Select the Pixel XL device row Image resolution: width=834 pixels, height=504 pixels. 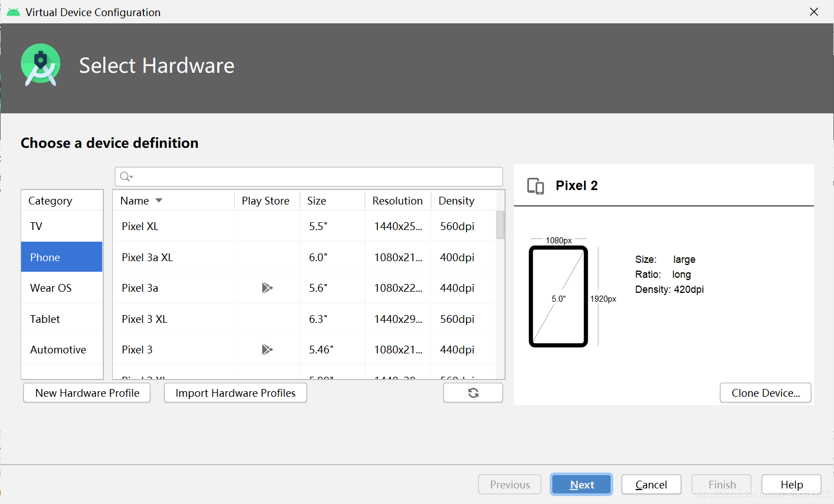pos(304,226)
